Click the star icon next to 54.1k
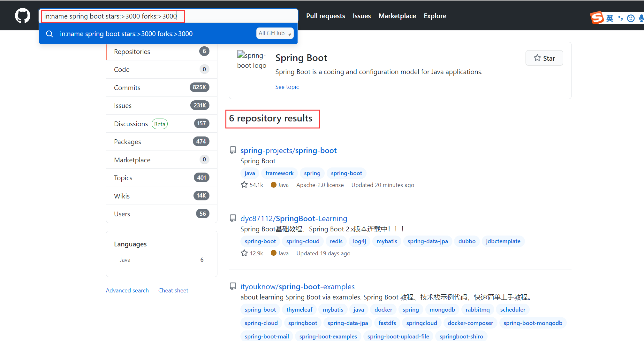Image resolution: width=644 pixels, height=341 pixels. point(244,185)
